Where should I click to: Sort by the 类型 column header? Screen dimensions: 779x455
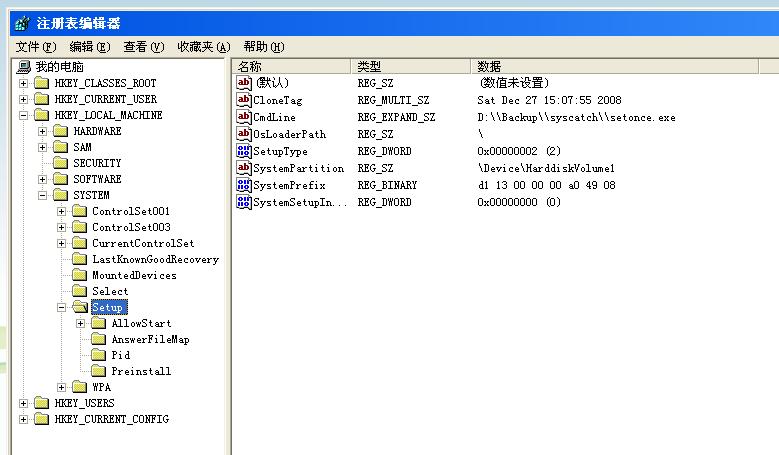coord(411,66)
